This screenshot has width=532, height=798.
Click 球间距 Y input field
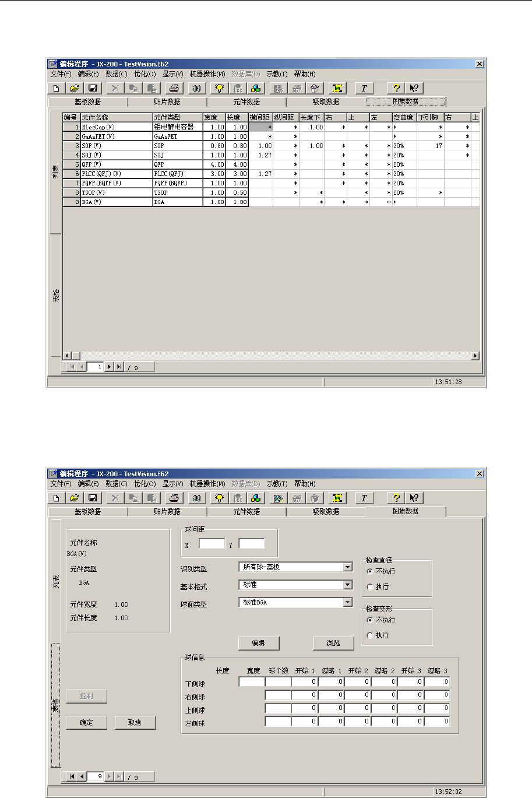pos(252,544)
